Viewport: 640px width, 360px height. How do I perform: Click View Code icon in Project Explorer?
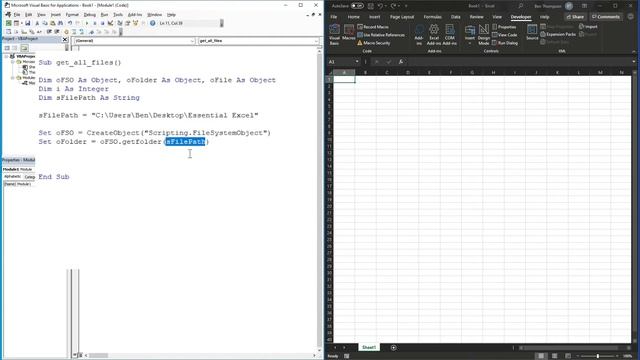coord(7,48)
